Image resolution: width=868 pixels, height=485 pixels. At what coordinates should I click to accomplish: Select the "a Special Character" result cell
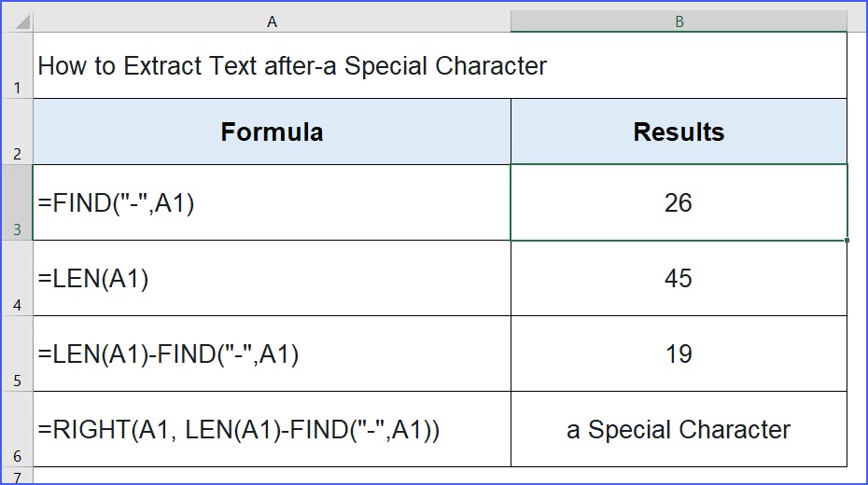pyautogui.click(x=679, y=429)
